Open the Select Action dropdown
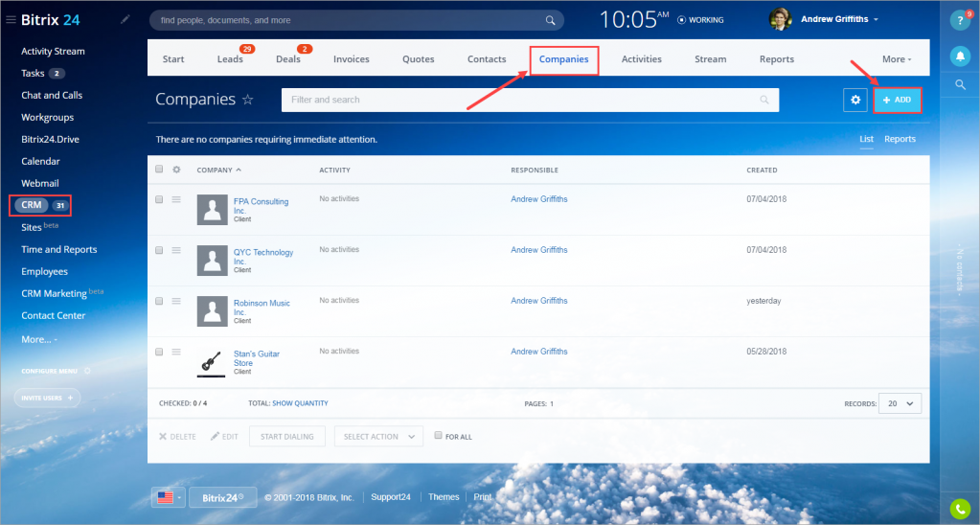The image size is (980, 525). pyautogui.click(x=378, y=436)
